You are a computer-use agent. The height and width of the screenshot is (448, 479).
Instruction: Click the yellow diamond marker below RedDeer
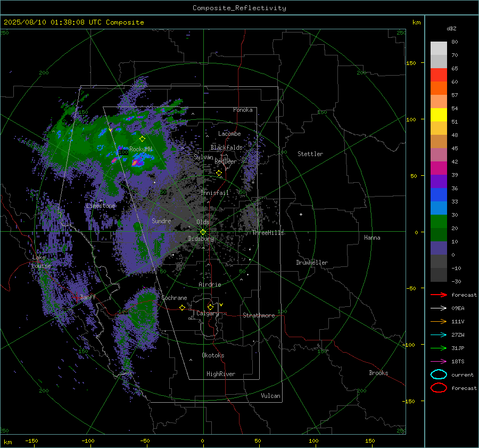219,173
